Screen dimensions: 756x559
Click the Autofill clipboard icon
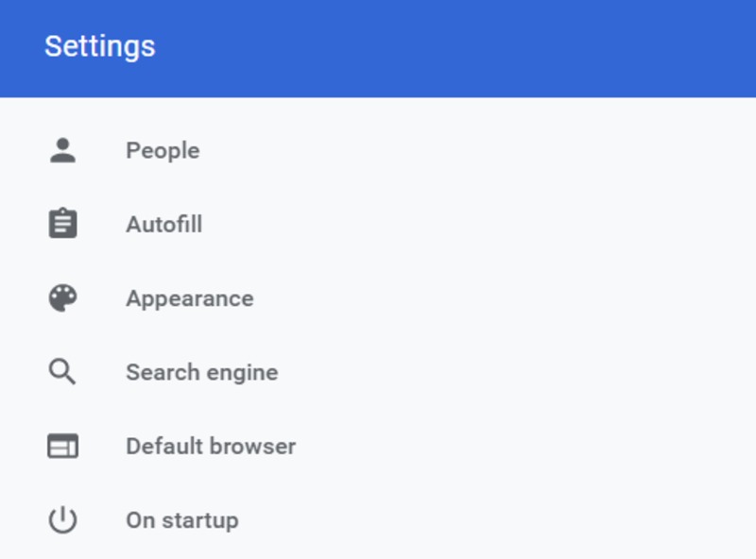pos(62,224)
